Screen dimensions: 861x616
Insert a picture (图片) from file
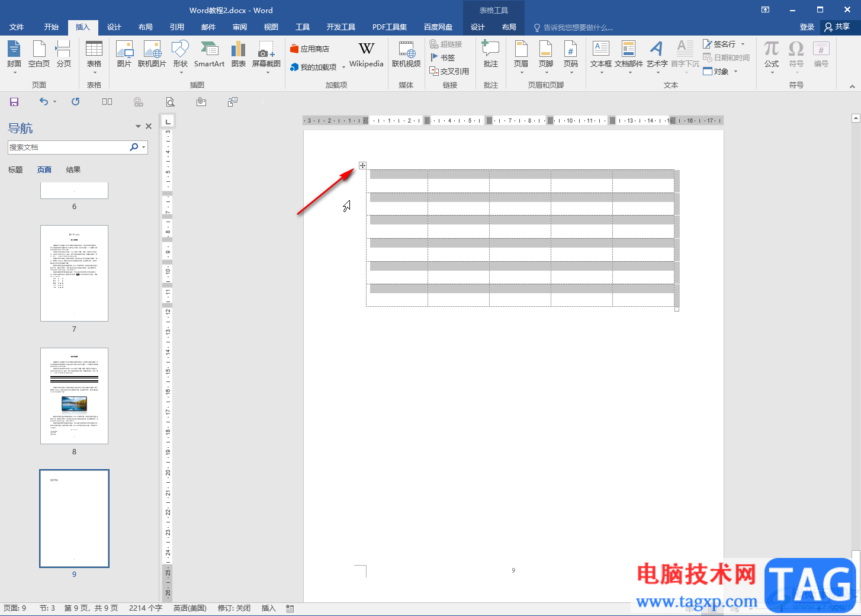click(124, 54)
